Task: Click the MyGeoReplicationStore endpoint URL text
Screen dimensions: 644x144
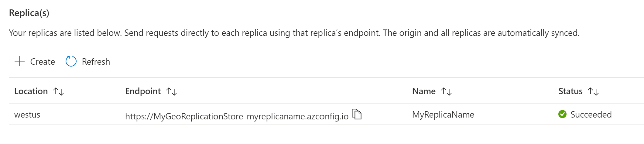Action: [237, 116]
